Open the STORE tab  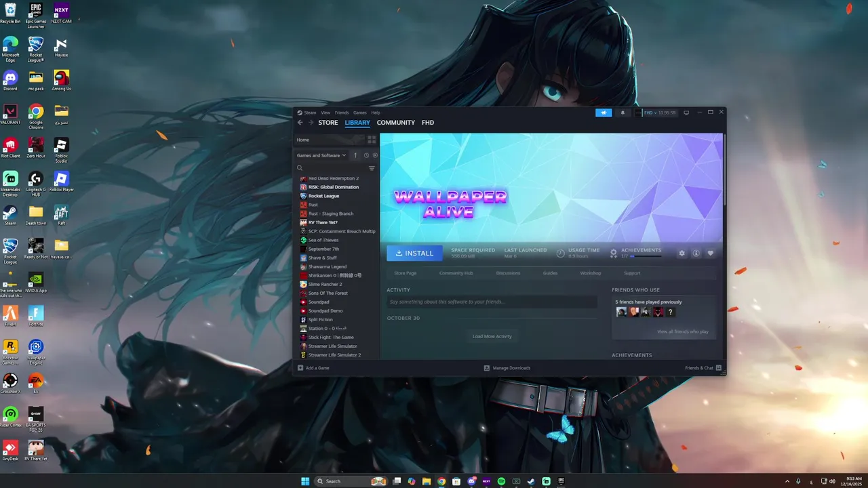pos(328,123)
